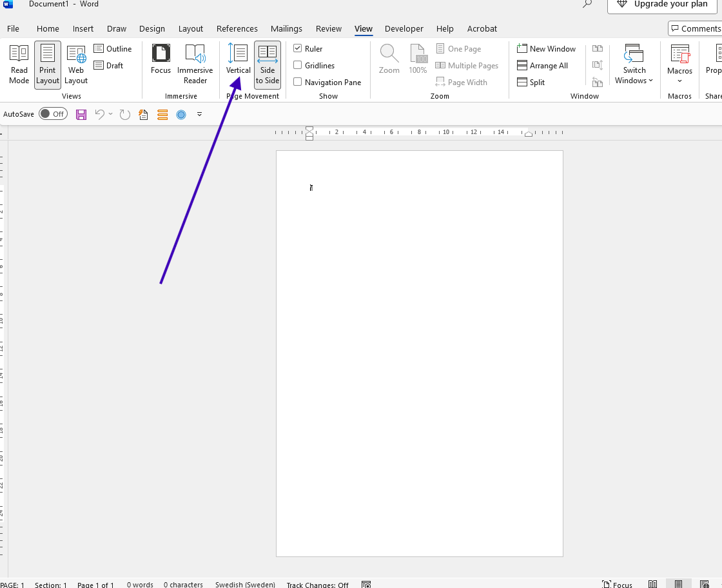722x588 pixels.
Task: Enable the Gridlines checkbox
Action: 297,65
